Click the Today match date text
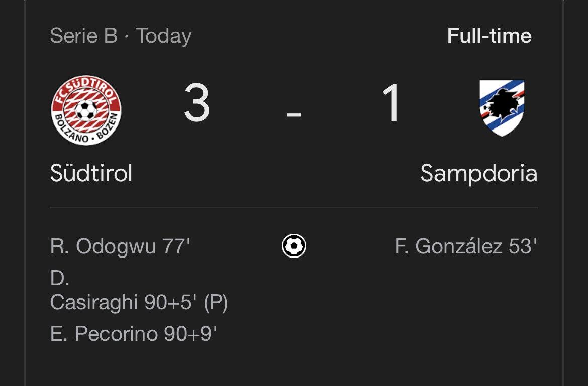Screen dimensions: 588x386 point(163,36)
